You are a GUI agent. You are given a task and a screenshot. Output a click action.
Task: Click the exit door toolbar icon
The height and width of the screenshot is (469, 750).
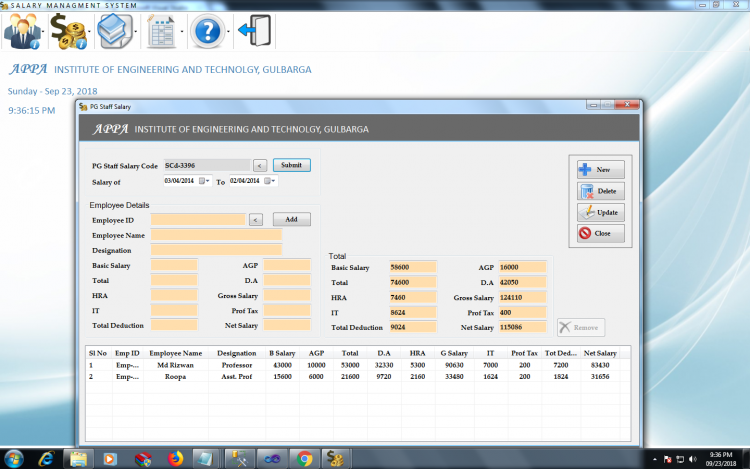click(255, 31)
